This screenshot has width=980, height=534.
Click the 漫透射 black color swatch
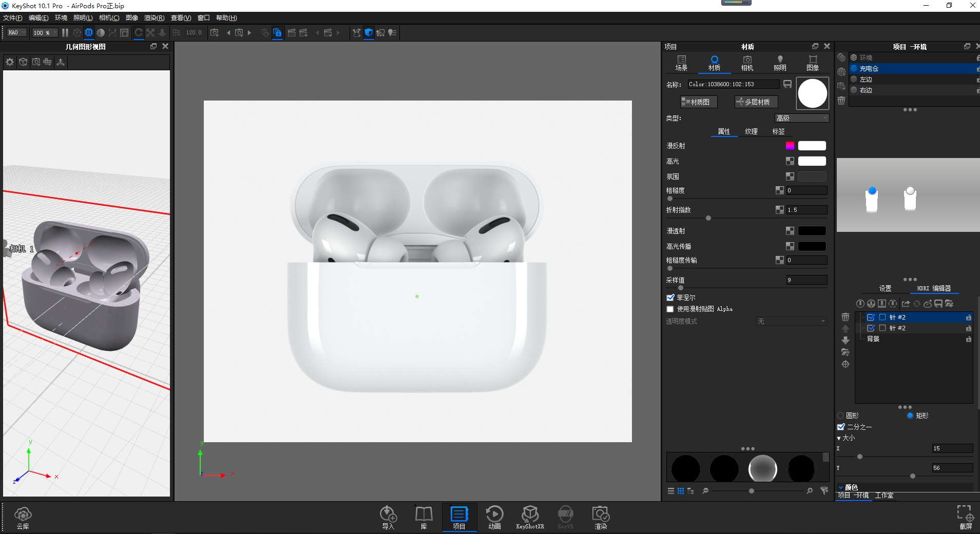pos(812,231)
